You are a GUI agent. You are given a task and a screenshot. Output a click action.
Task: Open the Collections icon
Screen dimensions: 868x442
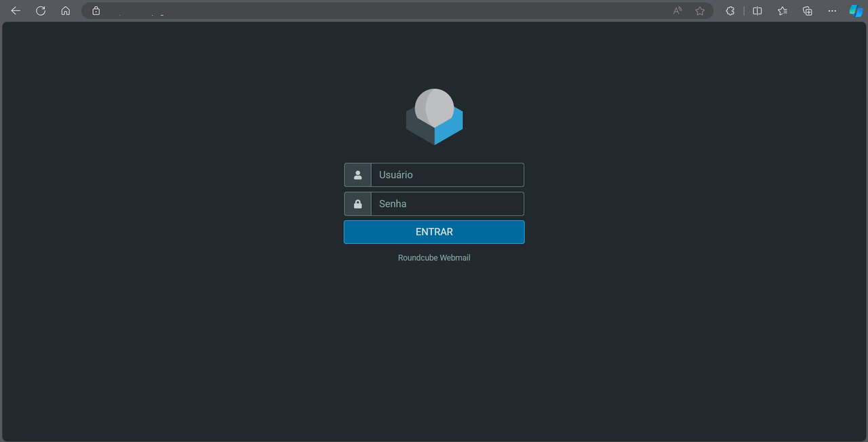807,11
